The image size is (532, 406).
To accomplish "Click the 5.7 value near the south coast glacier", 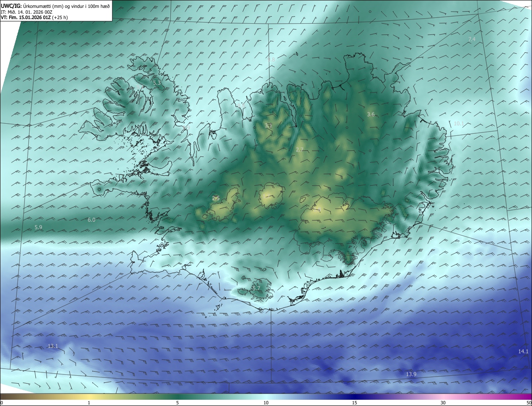I will pos(256,288).
